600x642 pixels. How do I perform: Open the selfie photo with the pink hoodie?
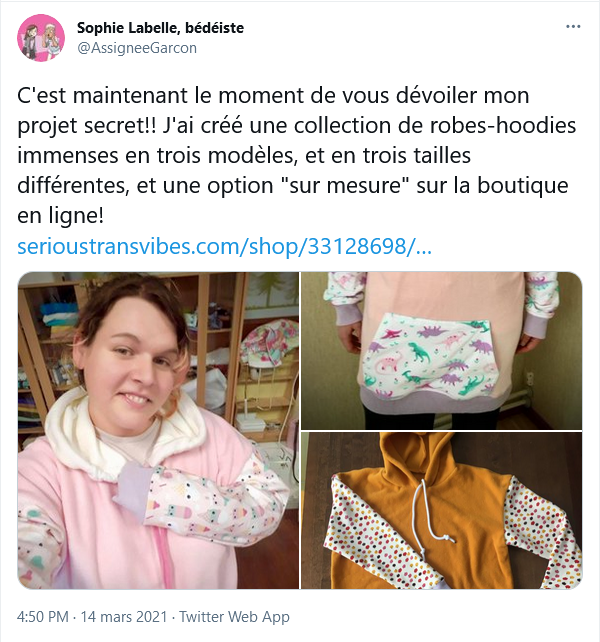click(158, 430)
